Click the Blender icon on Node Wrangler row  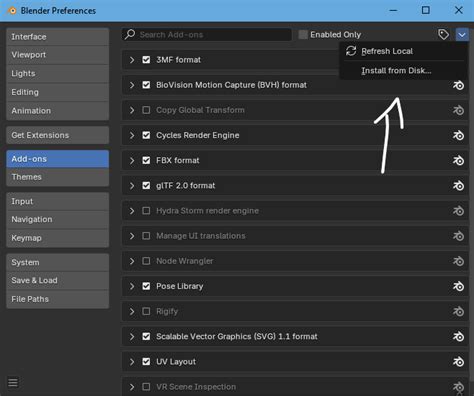coord(458,261)
